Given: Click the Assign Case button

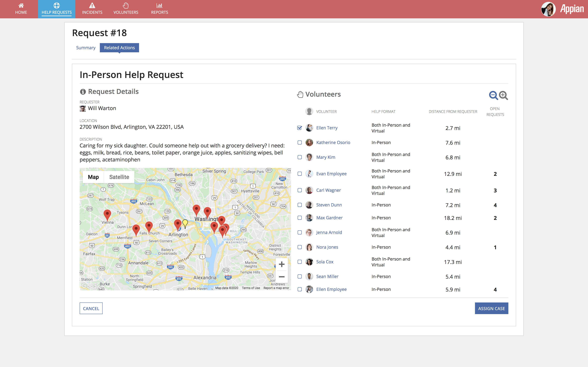Looking at the screenshot, I should coord(492,308).
